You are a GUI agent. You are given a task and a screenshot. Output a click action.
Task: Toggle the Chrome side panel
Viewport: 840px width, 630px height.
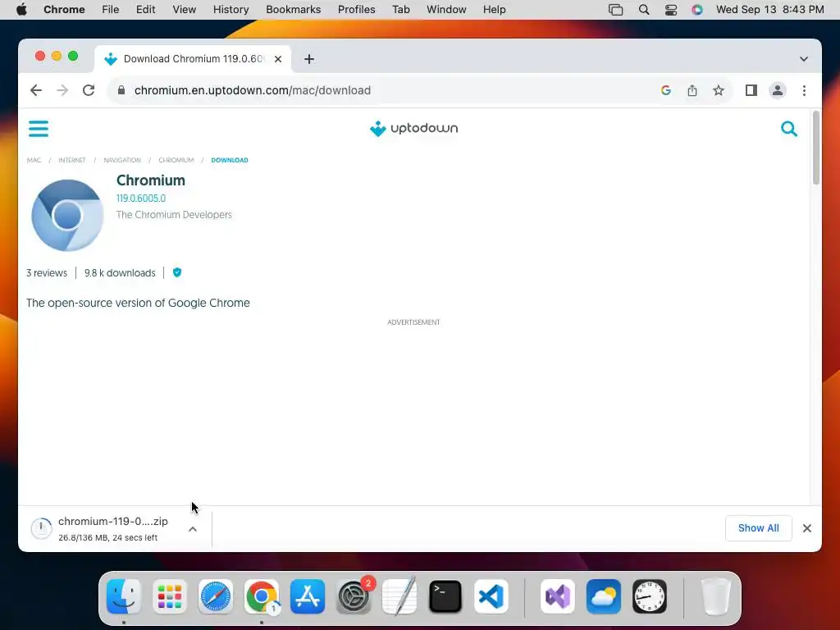tap(751, 90)
